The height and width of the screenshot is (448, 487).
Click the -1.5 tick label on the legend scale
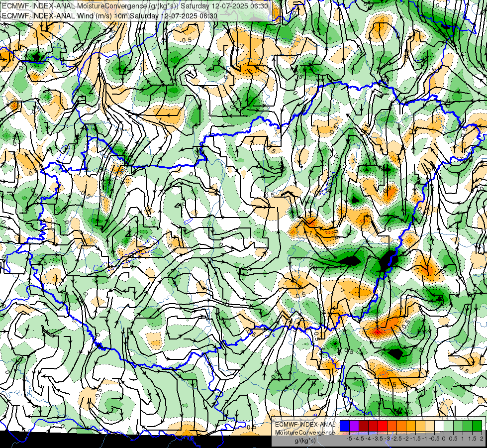pyautogui.click(x=415, y=439)
